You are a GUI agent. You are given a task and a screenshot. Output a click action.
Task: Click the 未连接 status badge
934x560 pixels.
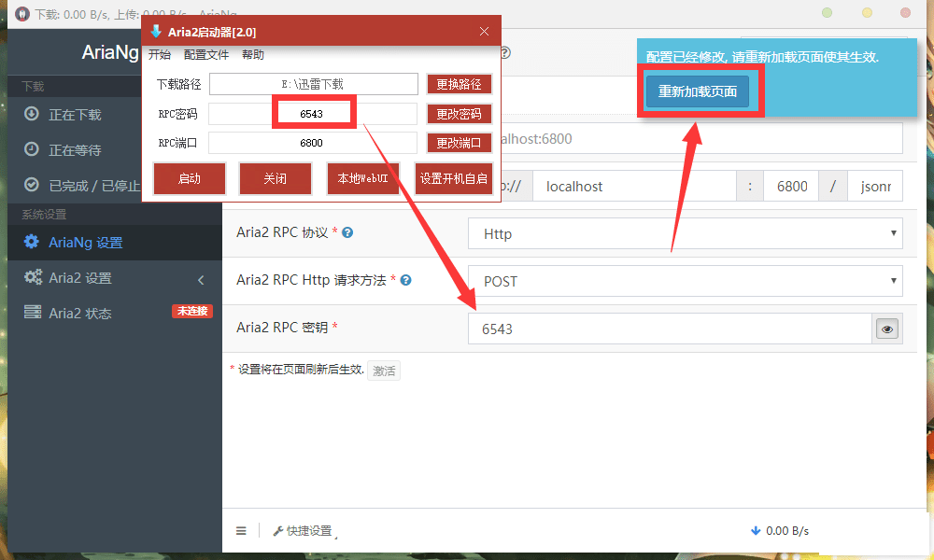click(x=192, y=311)
